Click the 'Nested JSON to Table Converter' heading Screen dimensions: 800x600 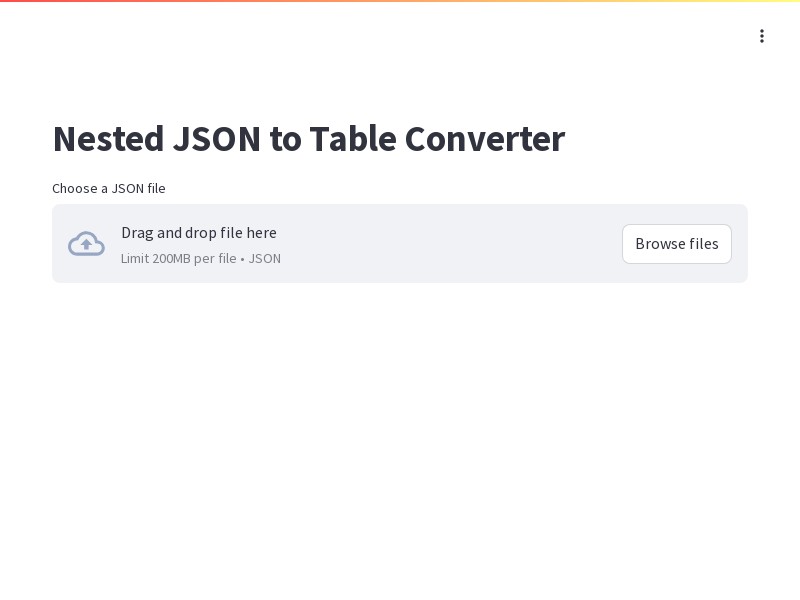click(x=309, y=139)
